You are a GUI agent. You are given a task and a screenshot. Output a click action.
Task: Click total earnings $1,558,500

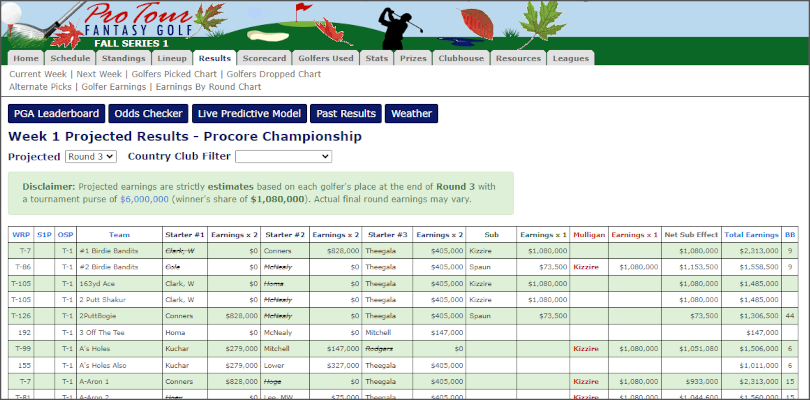click(759, 267)
